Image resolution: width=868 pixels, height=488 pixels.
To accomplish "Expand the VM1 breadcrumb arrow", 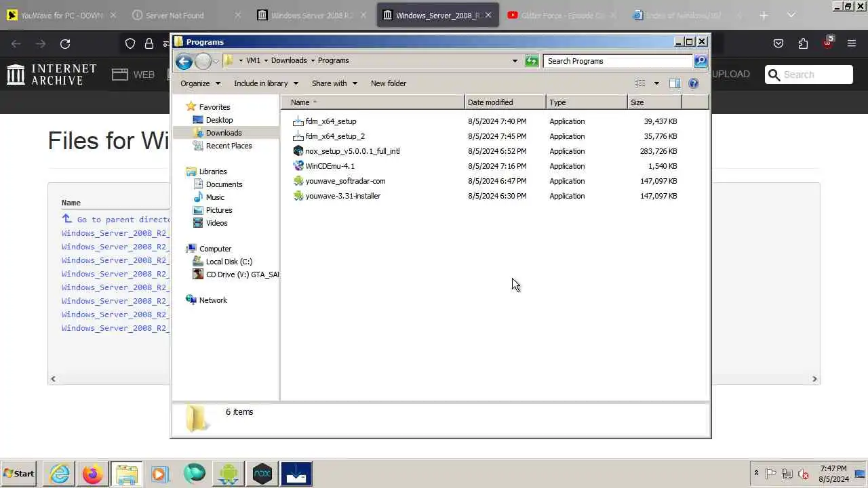I will 266,60.
